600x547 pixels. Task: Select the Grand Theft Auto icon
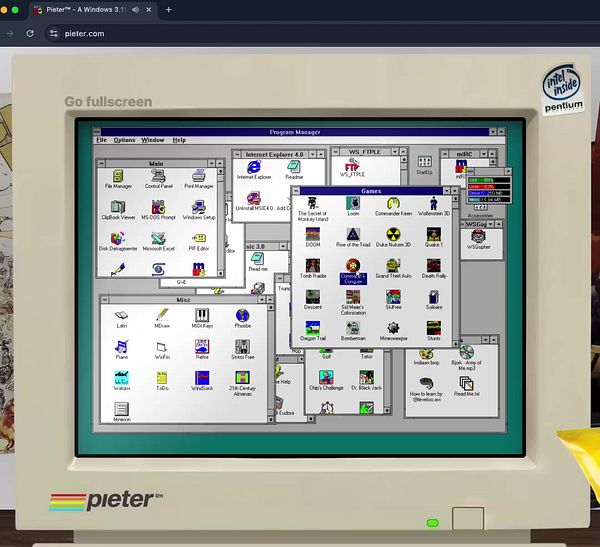click(393, 269)
